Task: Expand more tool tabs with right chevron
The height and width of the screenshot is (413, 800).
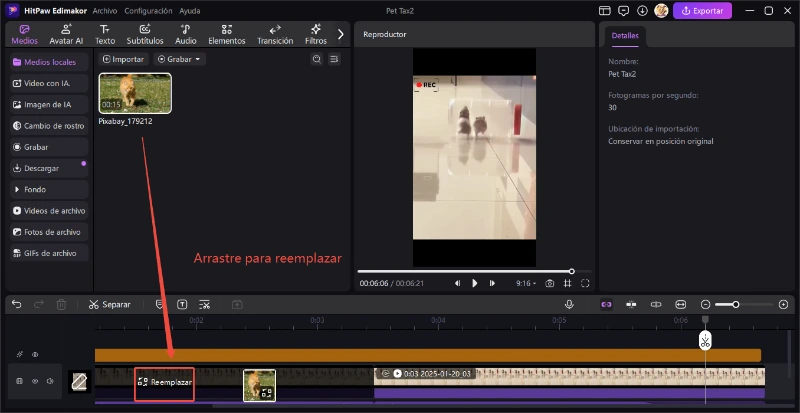Action: point(341,35)
